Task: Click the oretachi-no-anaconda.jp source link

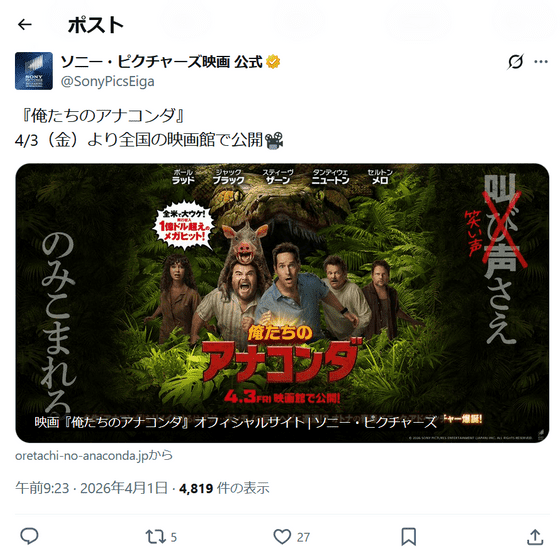Action: (94, 456)
